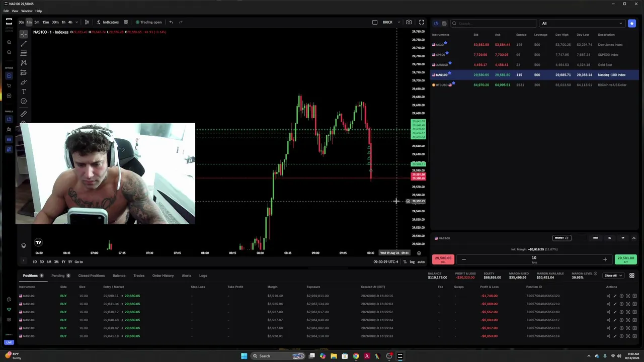Select the 1D range button
Image resolution: width=644 pixels, height=362 pixels.
(35, 261)
